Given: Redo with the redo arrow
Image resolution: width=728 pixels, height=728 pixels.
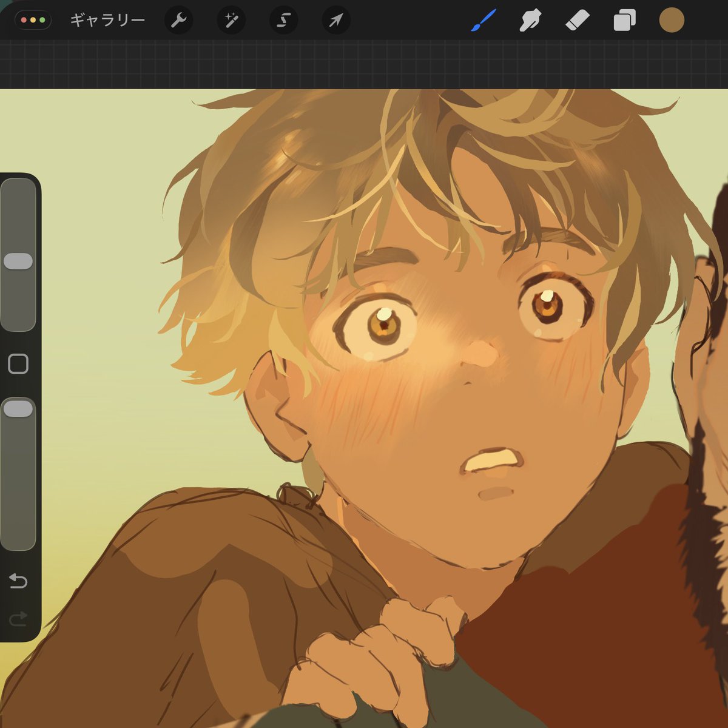Looking at the screenshot, I should click(18, 618).
